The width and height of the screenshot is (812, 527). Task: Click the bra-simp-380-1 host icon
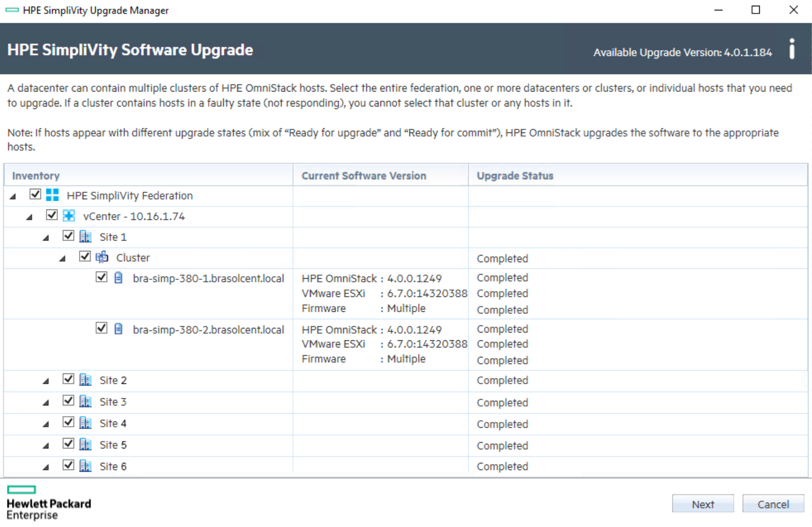(118, 278)
